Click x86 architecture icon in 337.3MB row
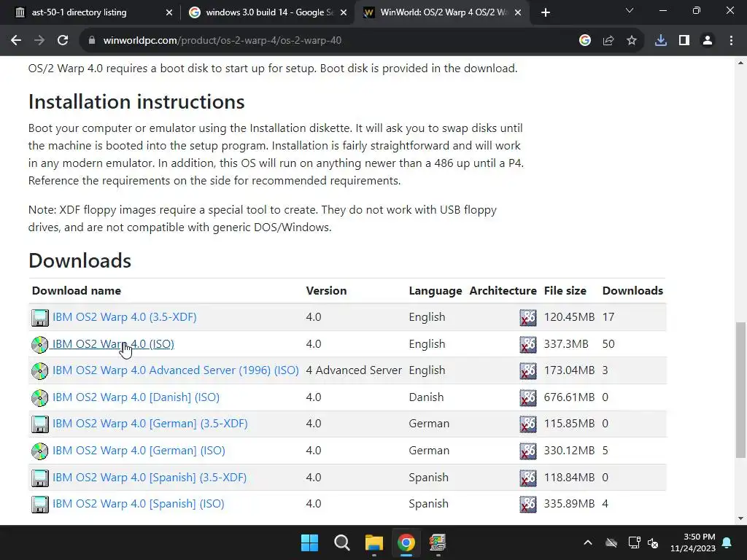This screenshot has width=747, height=560. (528, 344)
